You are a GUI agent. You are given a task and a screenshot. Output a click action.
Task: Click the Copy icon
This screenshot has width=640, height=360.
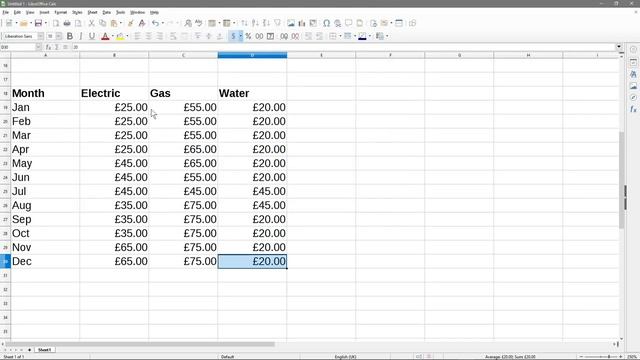102,23
